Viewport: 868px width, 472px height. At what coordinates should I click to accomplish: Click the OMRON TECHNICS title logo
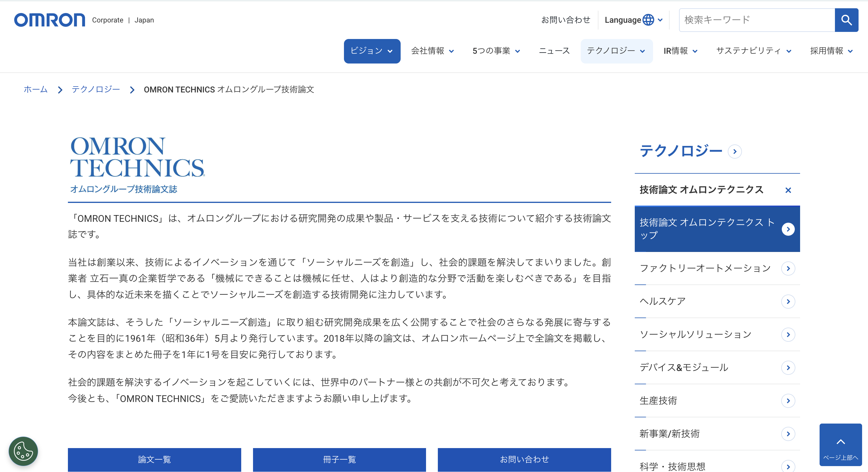pyautogui.click(x=137, y=157)
